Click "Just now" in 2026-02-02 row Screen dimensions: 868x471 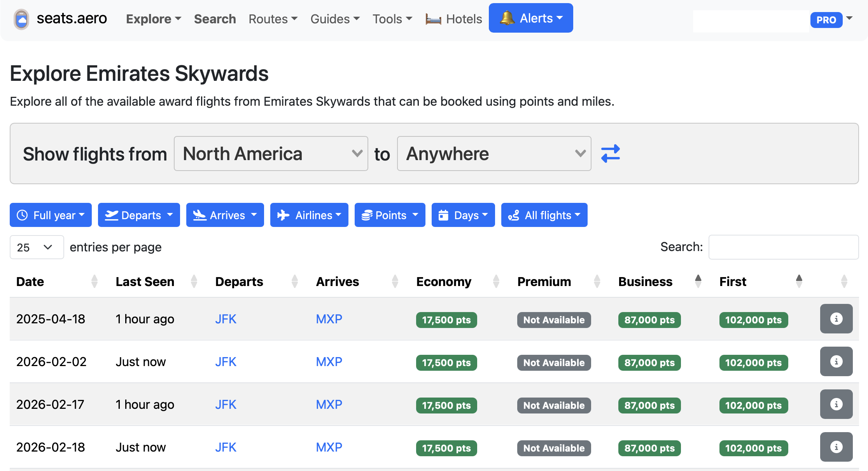click(141, 362)
